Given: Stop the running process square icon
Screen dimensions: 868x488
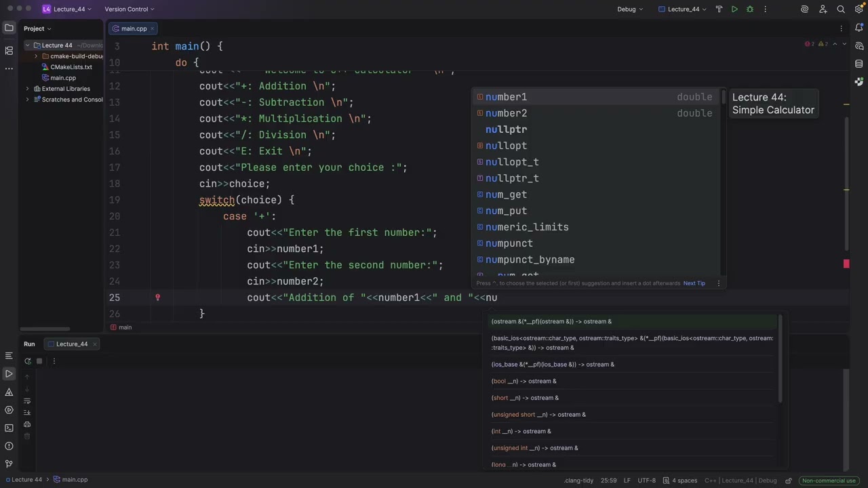Looking at the screenshot, I should [39, 361].
